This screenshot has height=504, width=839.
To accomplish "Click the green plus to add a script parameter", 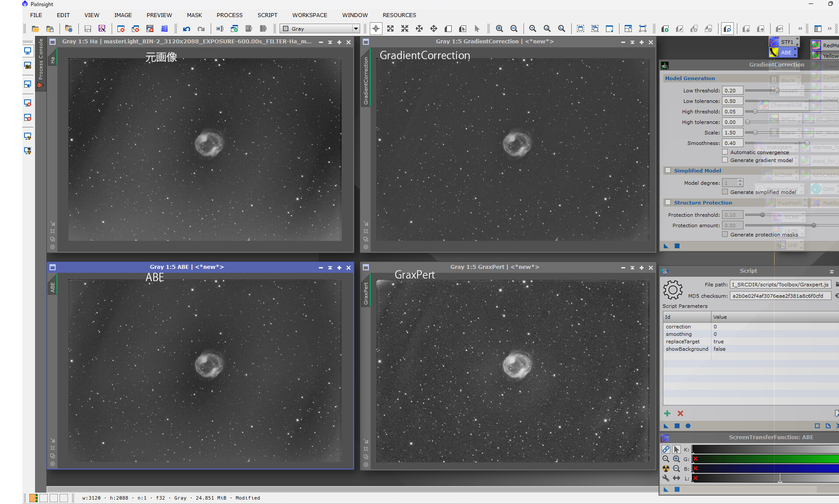I will pyautogui.click(x=667, y=413).
